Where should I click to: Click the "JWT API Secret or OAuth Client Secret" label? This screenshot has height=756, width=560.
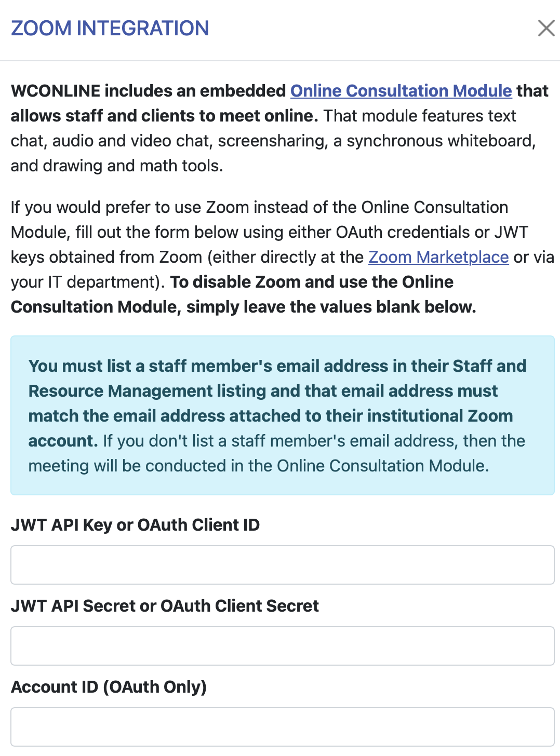(x=165, y=606)
